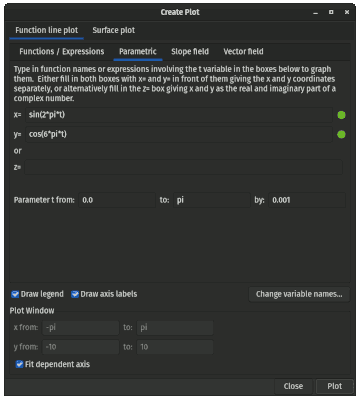Uncheck Draw axis labels
360x400 pixels.
75,294
